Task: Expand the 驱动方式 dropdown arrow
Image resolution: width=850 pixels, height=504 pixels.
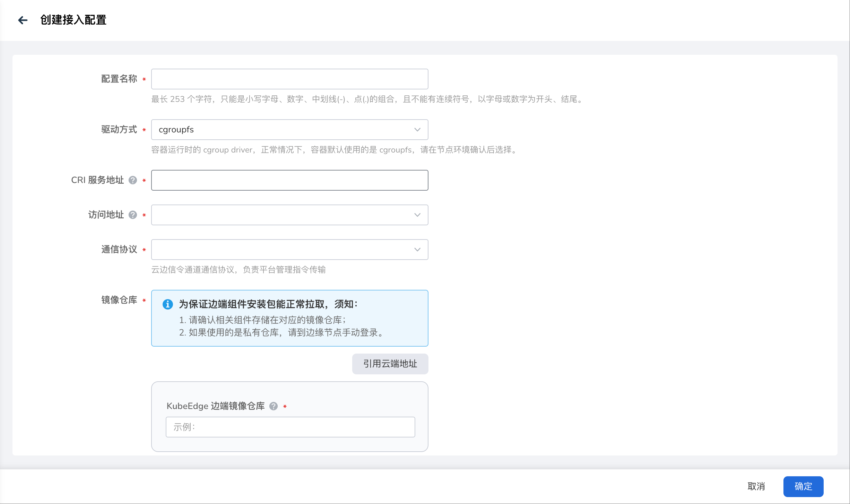Action: click(x=417, y=130)
